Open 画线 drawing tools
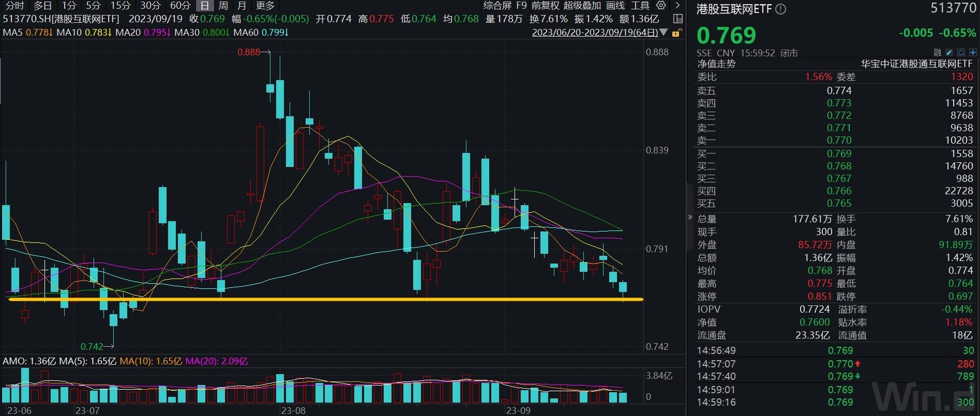Viewport: 980px width, 416px height. click(x=615, y=5)
